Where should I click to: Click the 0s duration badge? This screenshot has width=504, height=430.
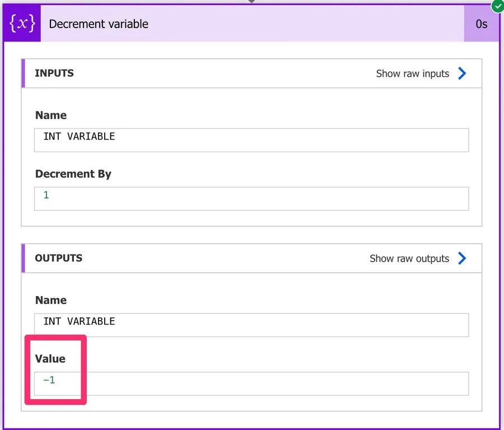(x=482, y=24)
